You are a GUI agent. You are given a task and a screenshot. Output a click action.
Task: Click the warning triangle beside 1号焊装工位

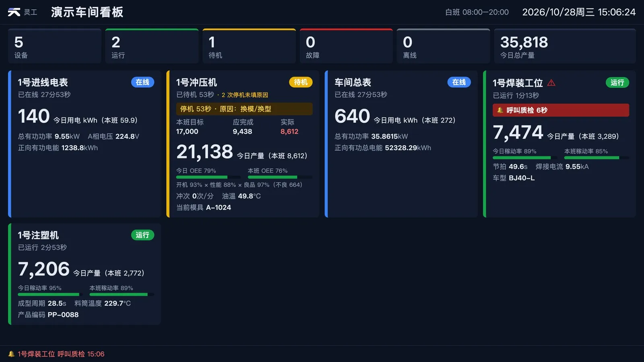pyautogui.click(x=551, y=83)
